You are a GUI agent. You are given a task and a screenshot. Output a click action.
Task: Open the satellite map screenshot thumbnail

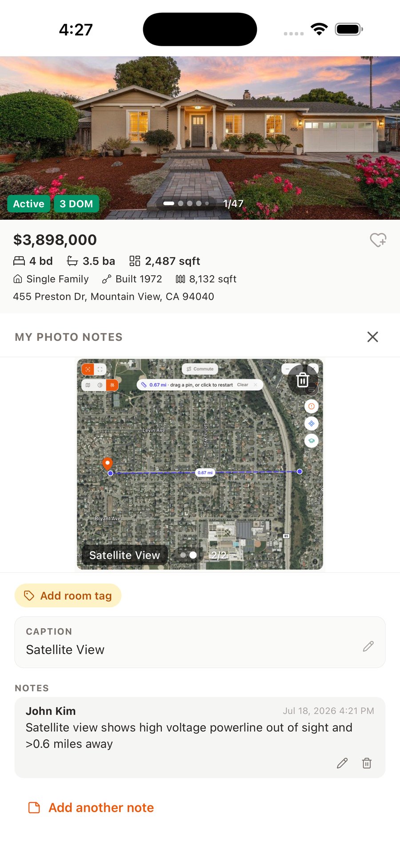pyautogui.click(x=200, y=464)
